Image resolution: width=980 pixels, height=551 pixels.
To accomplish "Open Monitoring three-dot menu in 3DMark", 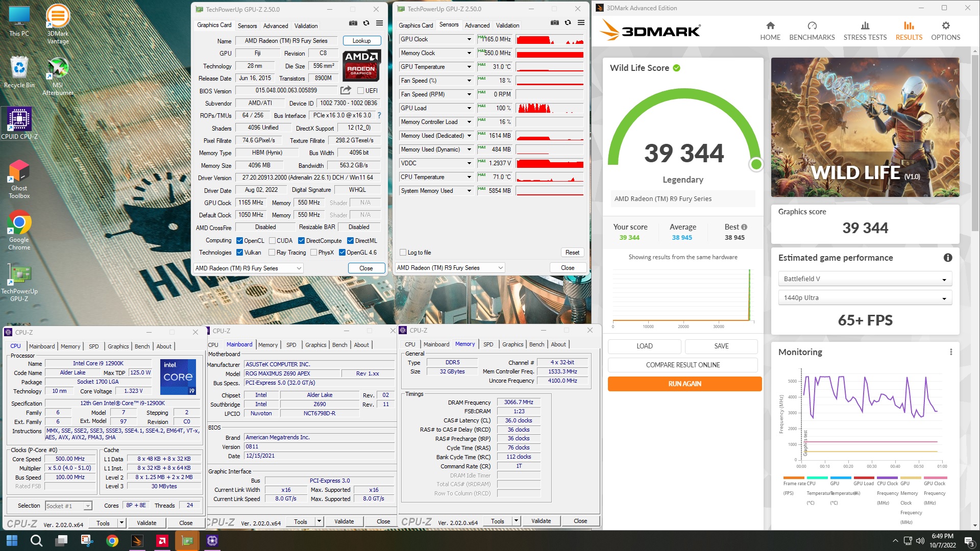I will click(951, 352).
